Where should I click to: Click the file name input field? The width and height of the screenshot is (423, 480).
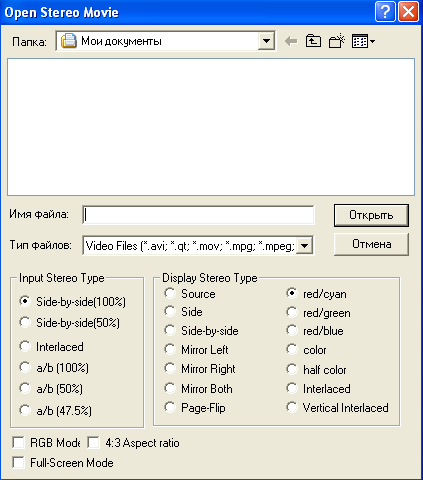pyautogui.click(x=198, y=215)
